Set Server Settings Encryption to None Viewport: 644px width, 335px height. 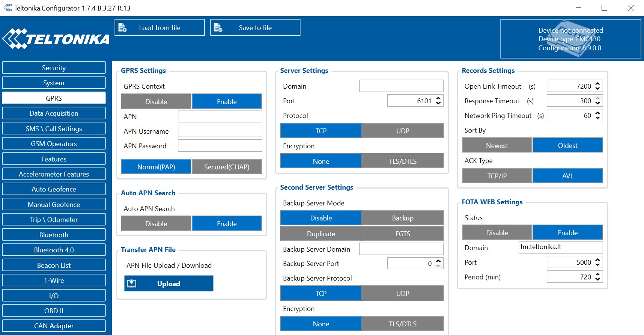321,161
